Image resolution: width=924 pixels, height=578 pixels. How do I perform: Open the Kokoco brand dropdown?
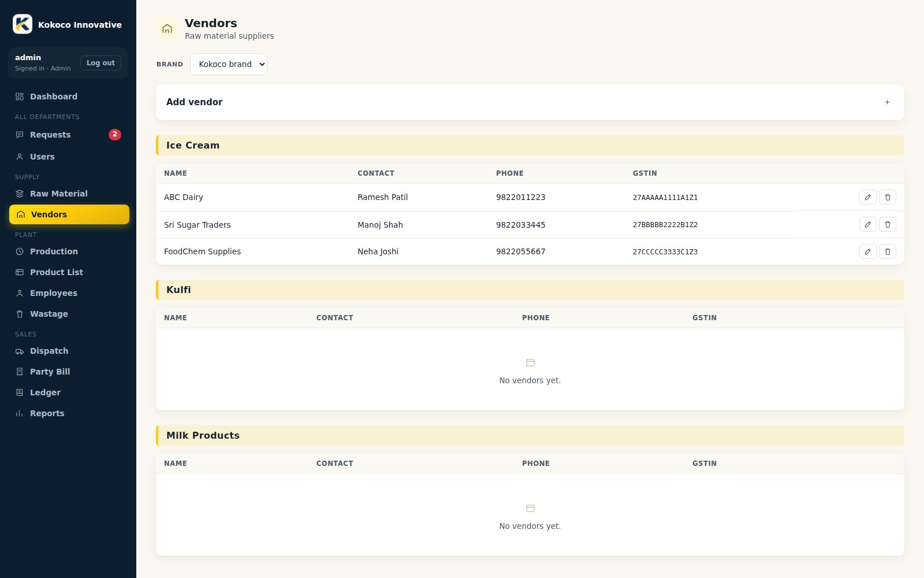[x=229, y=64]
